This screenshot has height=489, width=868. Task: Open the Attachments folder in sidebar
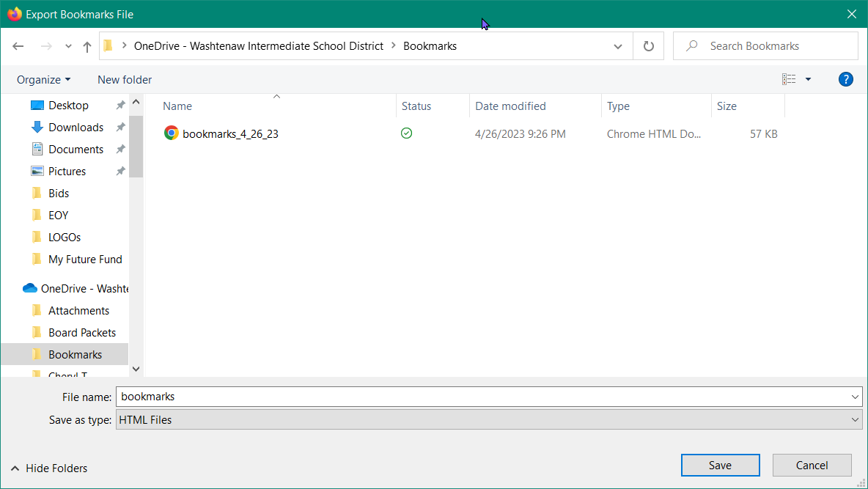pos(78,311)
